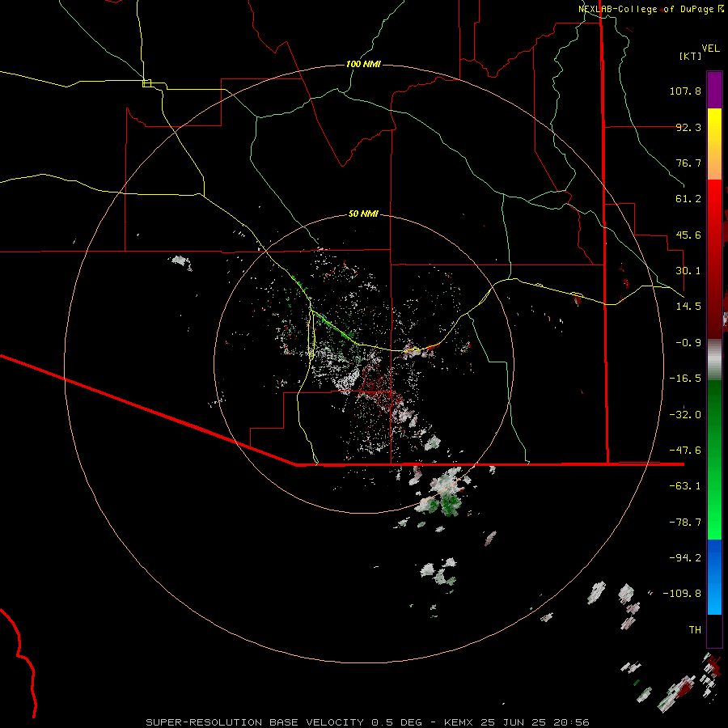Select the -109.8 scale value

click(682, 594)
